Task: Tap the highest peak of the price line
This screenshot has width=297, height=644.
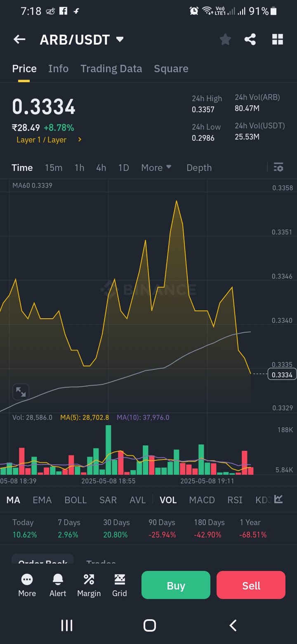Action: [177, 201]
